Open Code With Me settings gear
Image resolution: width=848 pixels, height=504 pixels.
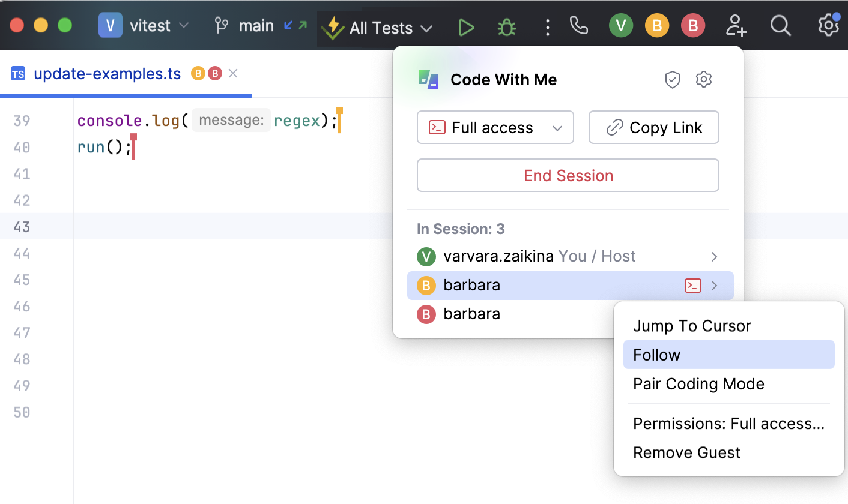pos(704,80)
